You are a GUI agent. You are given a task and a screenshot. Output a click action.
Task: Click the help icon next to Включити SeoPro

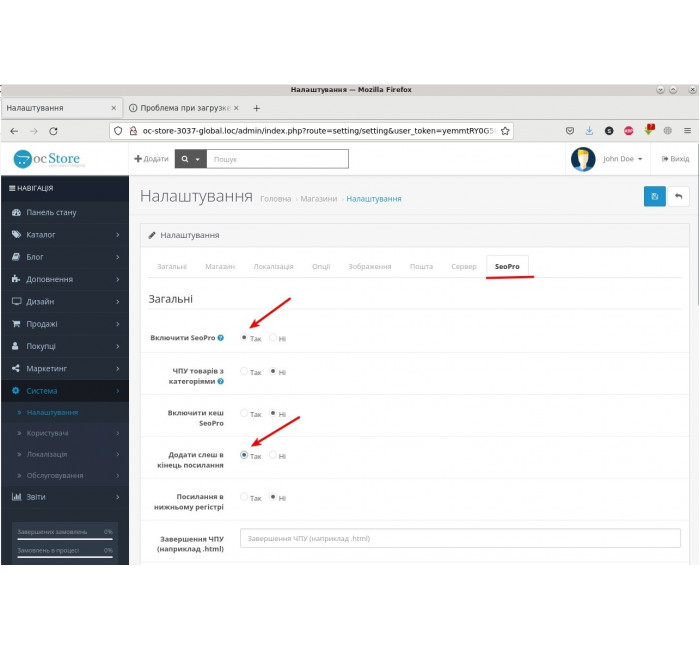click(221, 338)
